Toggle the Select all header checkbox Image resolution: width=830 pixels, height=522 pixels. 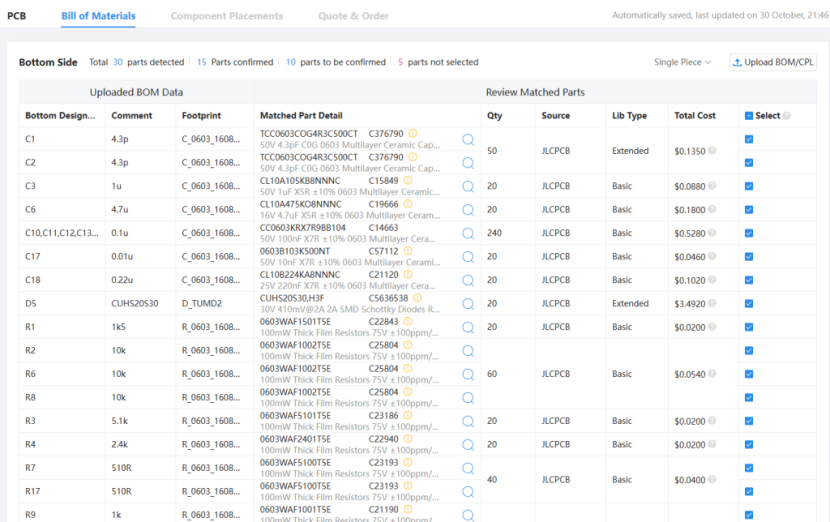click(749, 116)
